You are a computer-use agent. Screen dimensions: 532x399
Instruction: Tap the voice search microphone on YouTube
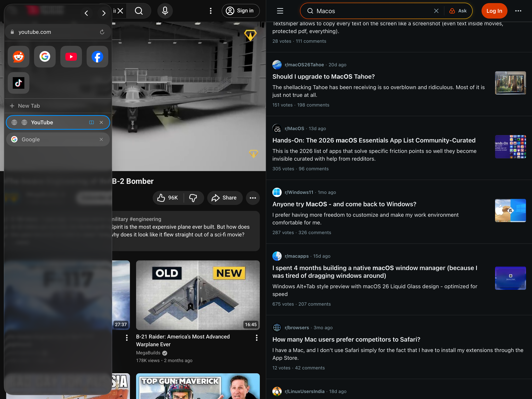(165, 11)
